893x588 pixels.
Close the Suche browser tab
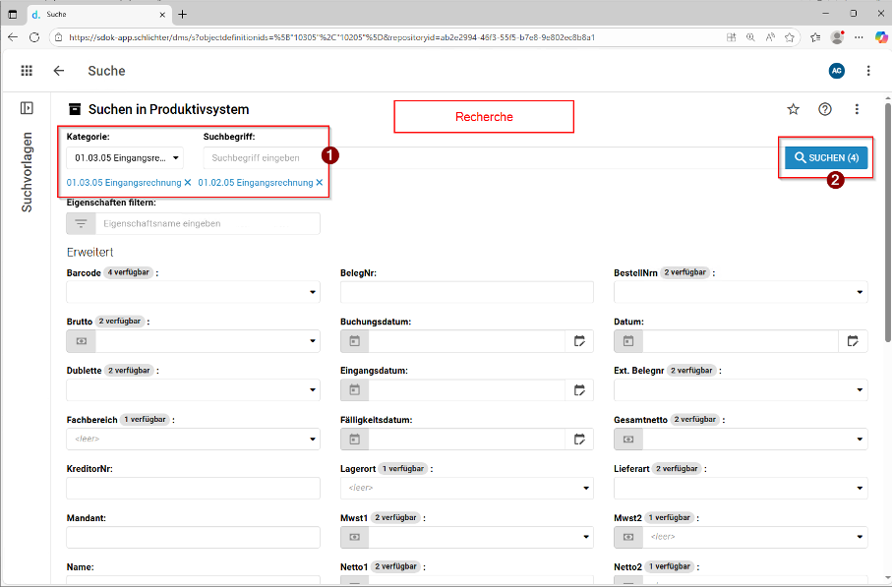162,15
